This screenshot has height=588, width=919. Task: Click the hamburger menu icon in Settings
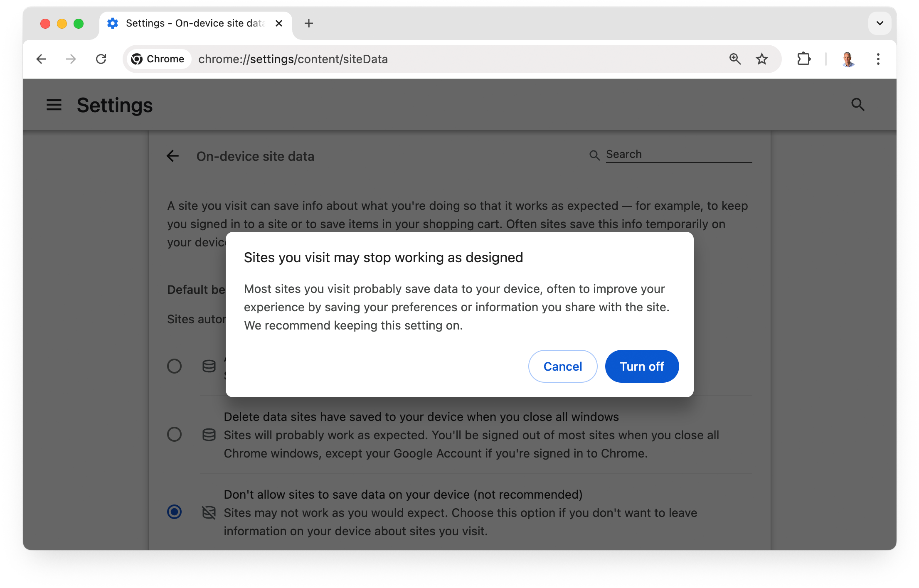click(x=53, y=104)
